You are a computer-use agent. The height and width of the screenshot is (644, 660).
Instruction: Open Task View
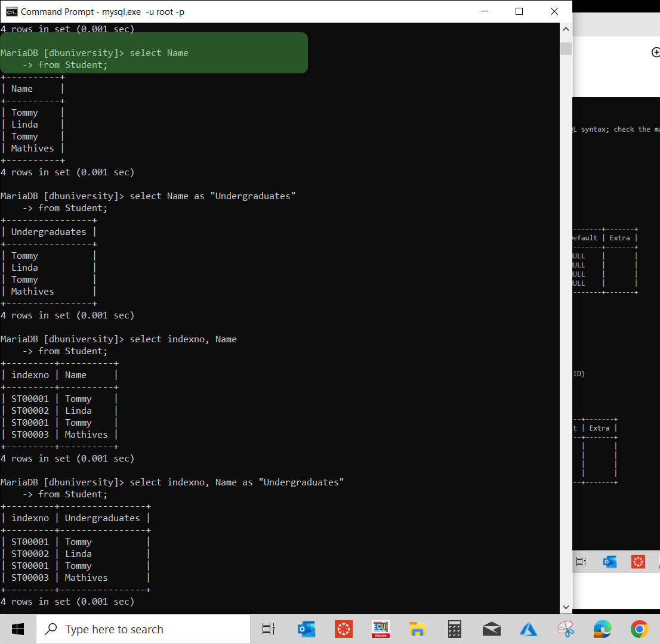268,628
